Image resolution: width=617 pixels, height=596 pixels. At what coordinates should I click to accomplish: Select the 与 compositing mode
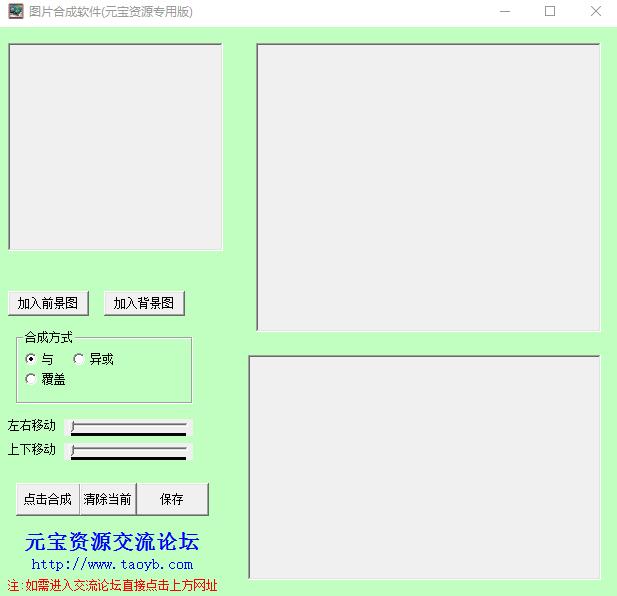click(32, 359)
